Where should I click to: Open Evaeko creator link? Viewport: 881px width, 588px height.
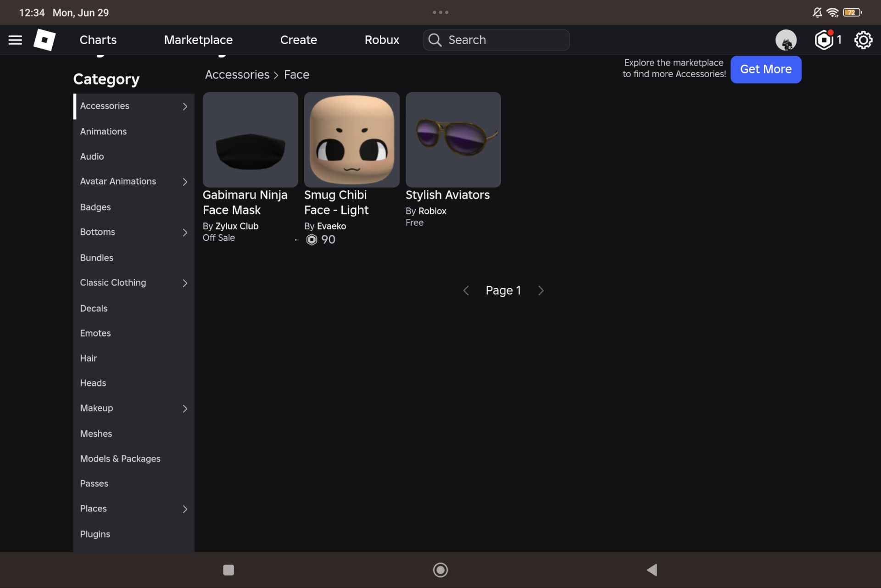tap(331, 226)
